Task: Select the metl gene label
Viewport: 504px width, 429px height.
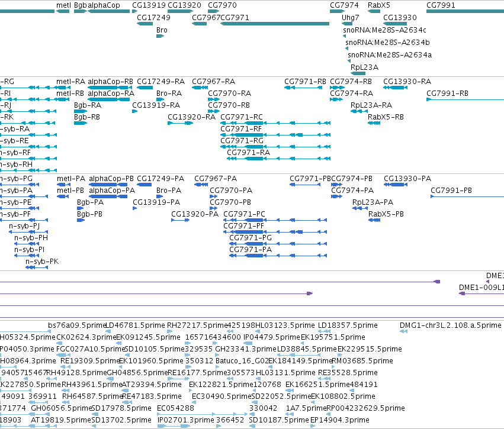Action: coord(63,5)
